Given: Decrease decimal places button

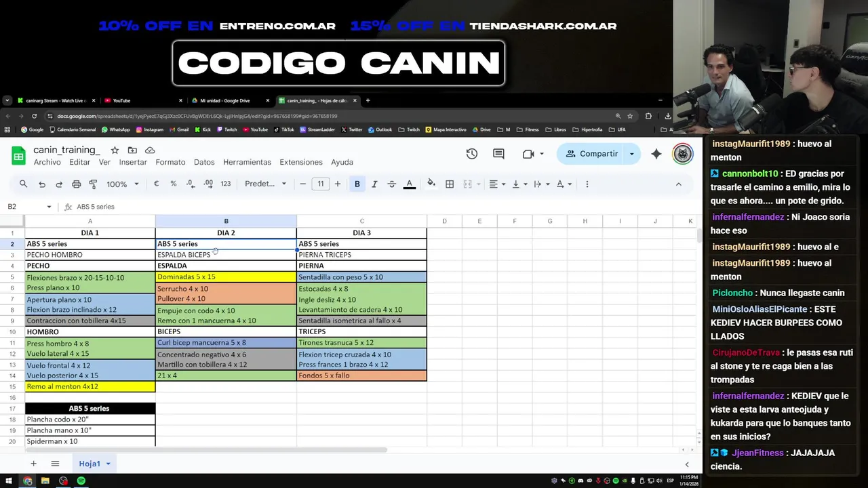Looking at the screenshot, I should pyautogui.click(x=191, y=184).
